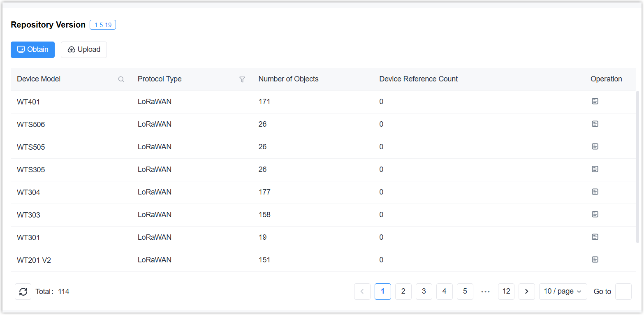Screen dimensions: 644x315
Task: Open details icon for WTS305 row
Action: (x=595, y=169)
